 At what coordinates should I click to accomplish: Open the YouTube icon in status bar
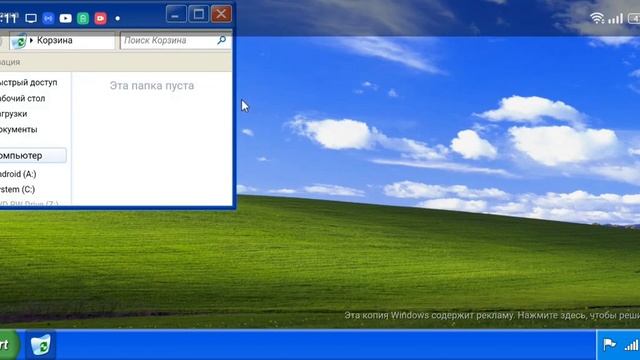65,18
